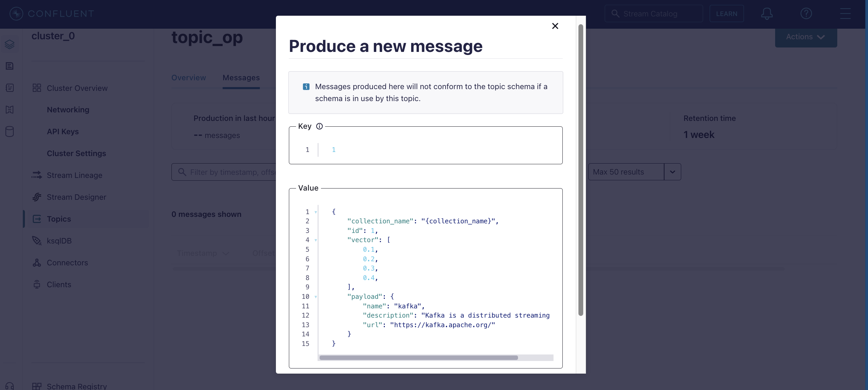This screenshot has width=868, height=390.
Task: Go to Cluster Settings in the sidebar
Action: (76, 153)
